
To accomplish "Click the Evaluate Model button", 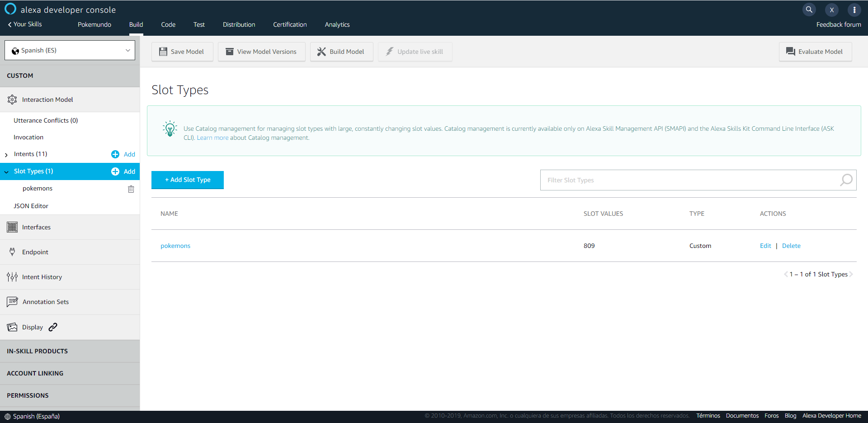I will [815, 52].
